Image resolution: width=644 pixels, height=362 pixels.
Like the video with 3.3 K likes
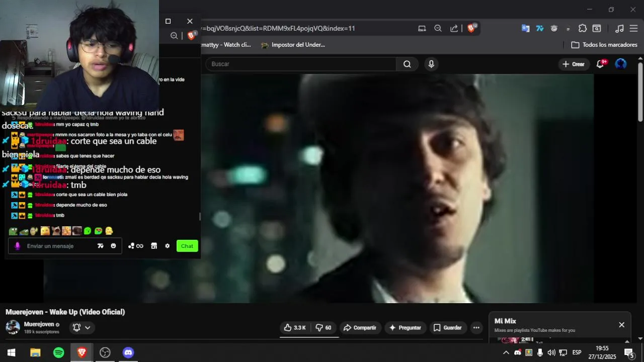[x=295, y=328]
